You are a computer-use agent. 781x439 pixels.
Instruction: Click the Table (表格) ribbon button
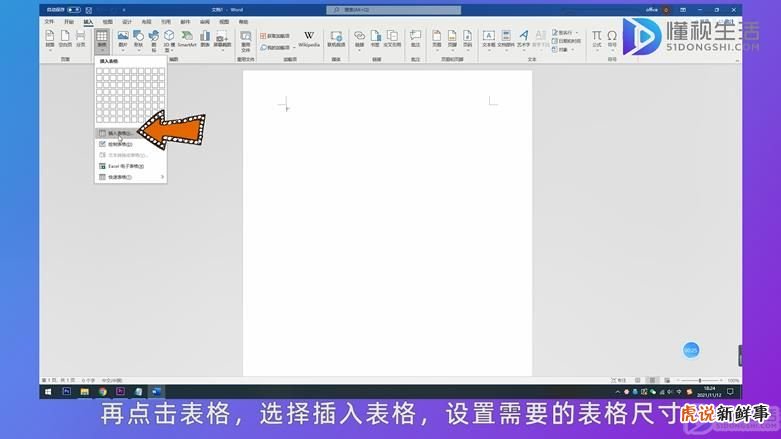point(102,40)
